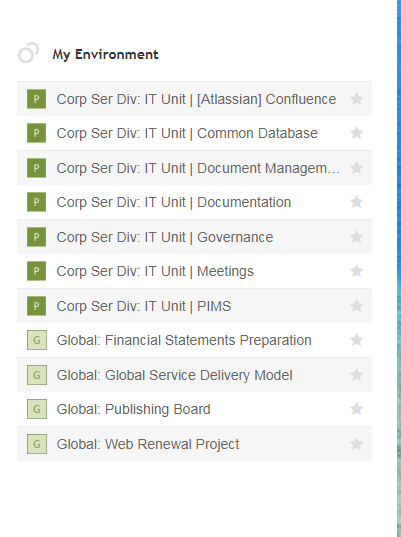Go to Global: Publishing Board
Viewport: 401px width, 537px height.
tap(134, 409)
